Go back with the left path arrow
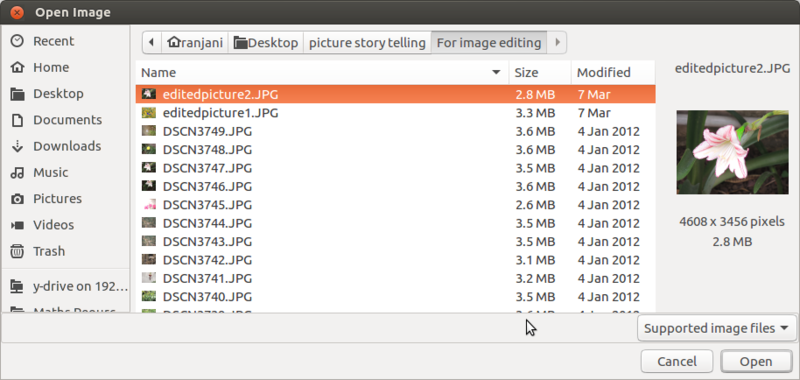 tap(152, 42)
